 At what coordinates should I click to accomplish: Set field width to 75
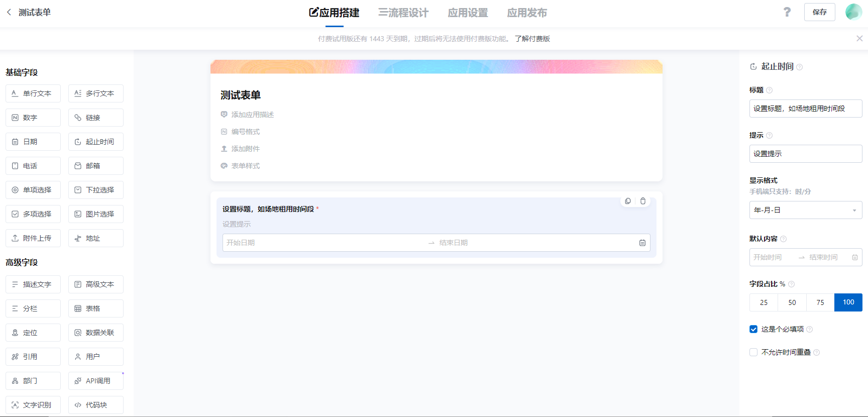click(x=820, y=302)
